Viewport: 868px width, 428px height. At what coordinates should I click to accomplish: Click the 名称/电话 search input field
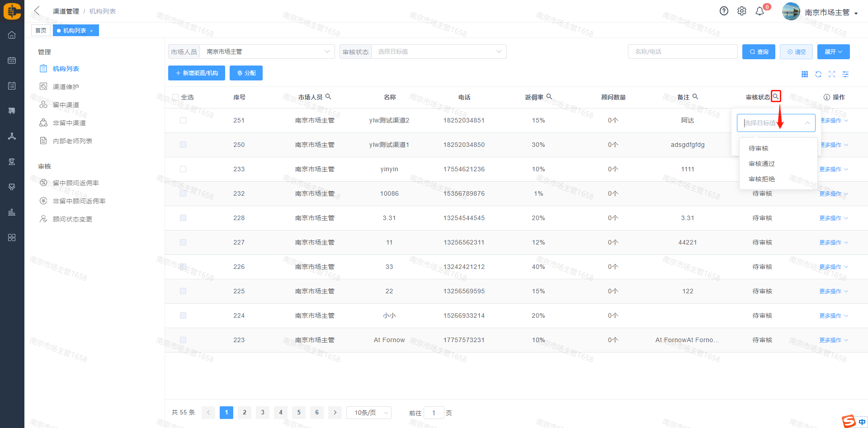click(682, 52)
